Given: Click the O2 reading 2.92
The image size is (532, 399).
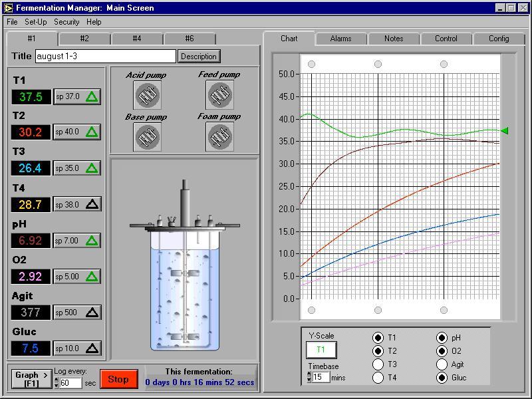Looking at the screenshot, I should pos(31,277).
